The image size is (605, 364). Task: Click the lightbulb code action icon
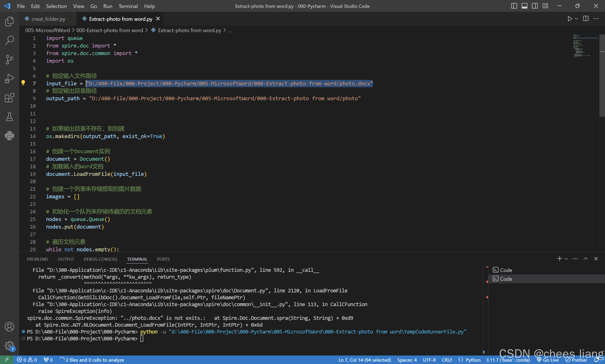click(x=23, y=83)
